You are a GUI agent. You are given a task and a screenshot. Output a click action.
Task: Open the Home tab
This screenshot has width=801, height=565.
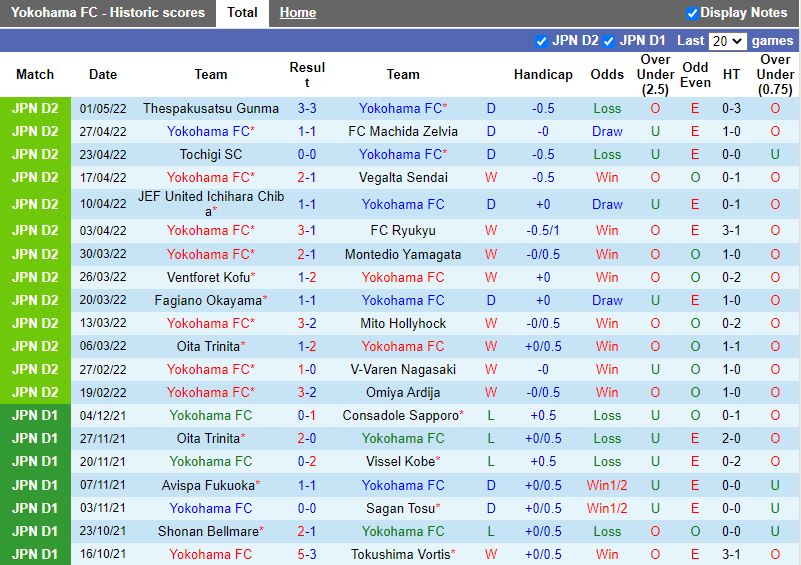point(298,13)
